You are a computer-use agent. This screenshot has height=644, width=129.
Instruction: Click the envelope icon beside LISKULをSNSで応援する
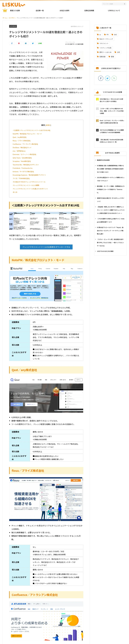[x=97, y=68]
